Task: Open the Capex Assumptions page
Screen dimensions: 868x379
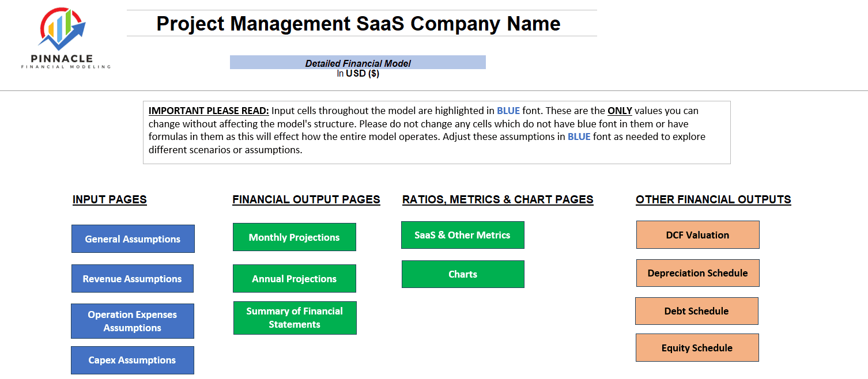Action: coord(133,361)
